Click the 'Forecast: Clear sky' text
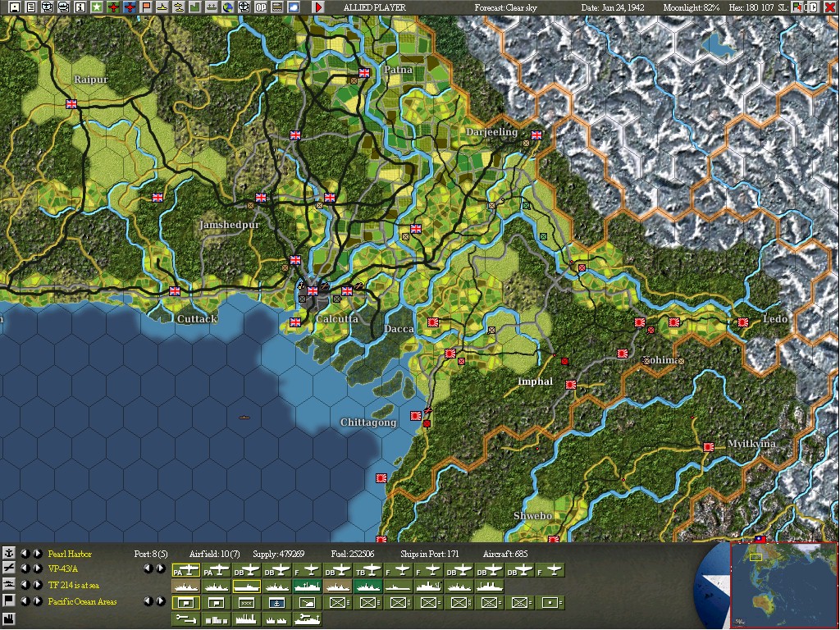840x630 pixels. point(505,7)
